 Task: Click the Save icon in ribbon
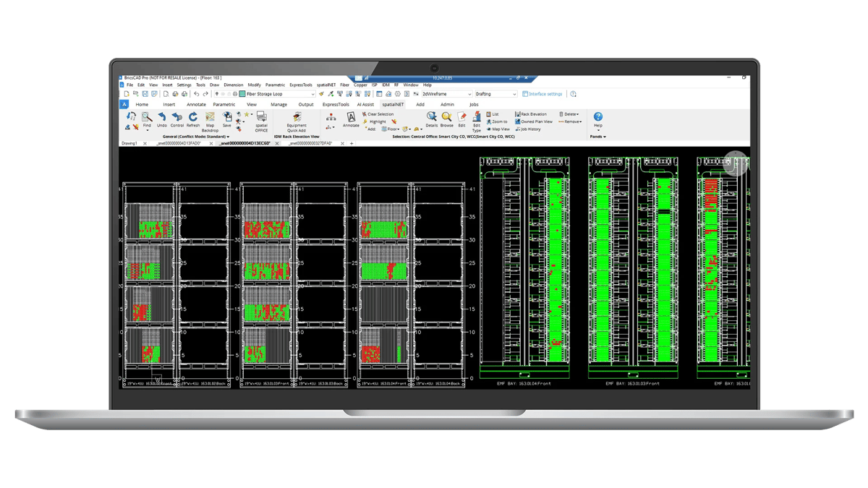(227, 119)
